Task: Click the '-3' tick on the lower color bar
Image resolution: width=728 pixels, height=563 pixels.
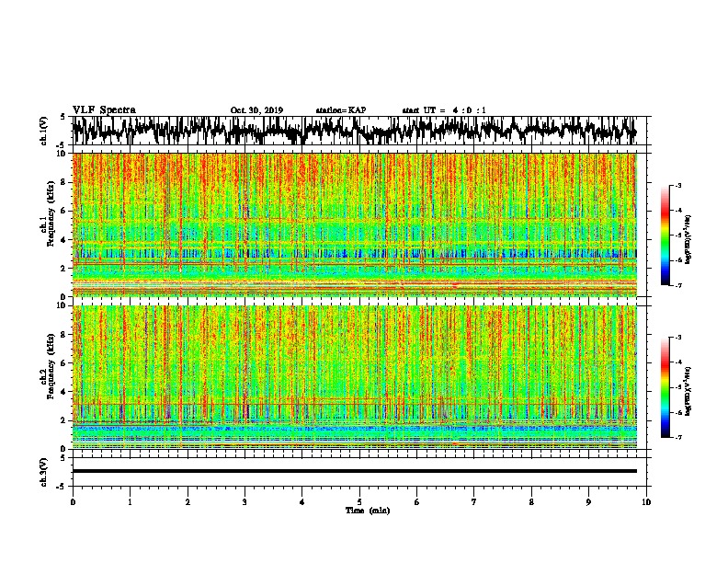Action: (678, 338)
